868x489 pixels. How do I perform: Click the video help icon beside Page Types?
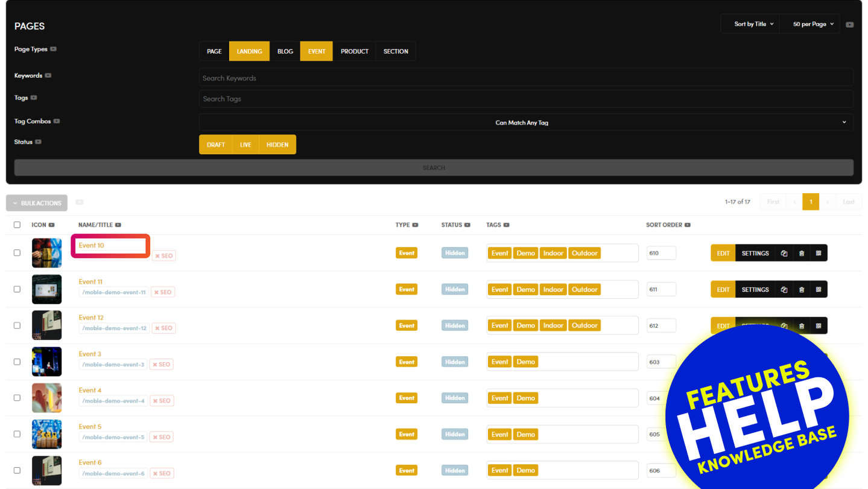click(x=54, y=50)
